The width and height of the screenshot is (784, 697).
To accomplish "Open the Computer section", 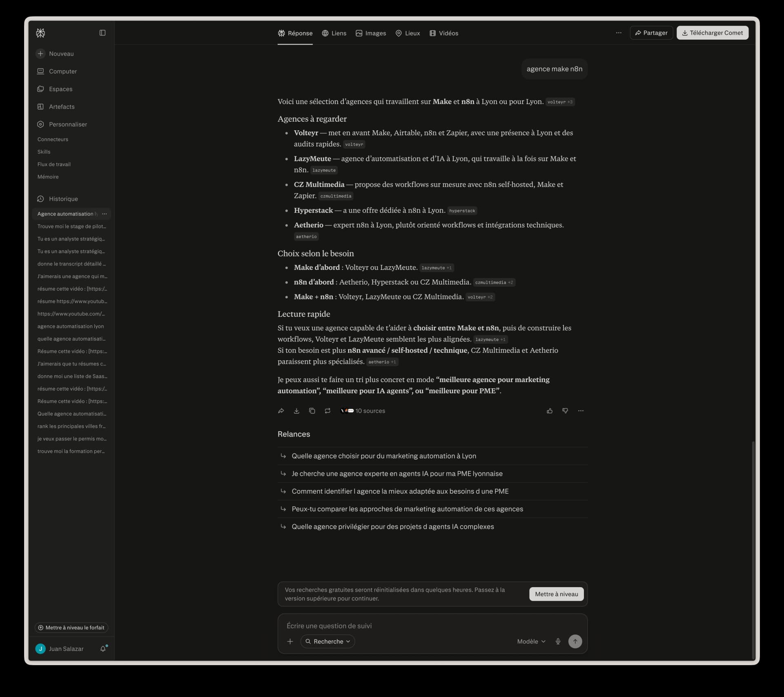I will [x=57, y=71].
